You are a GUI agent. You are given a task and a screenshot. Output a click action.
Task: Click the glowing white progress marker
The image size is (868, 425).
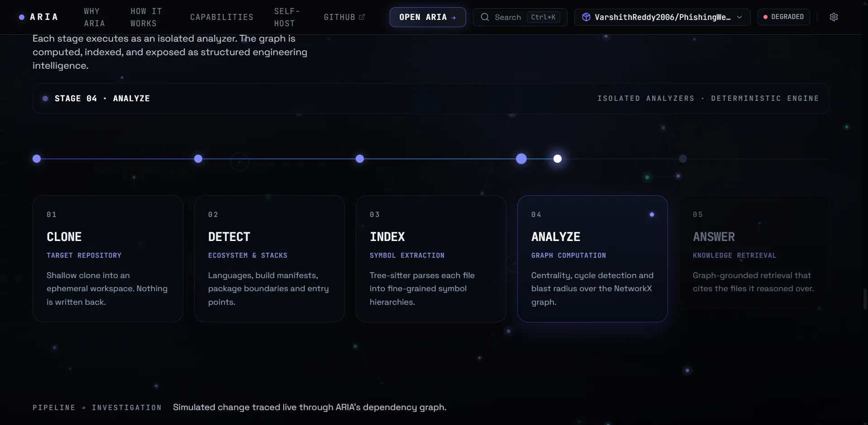point(558,159)
